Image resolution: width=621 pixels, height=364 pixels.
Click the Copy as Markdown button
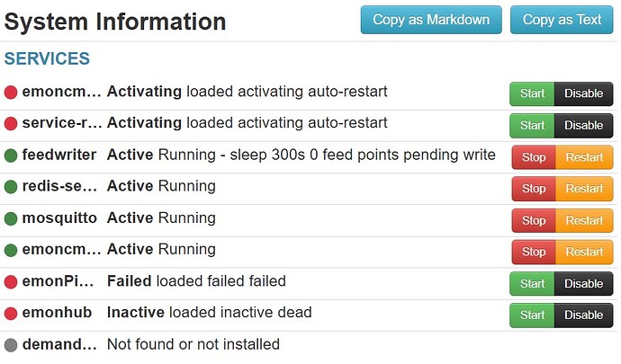431,20
